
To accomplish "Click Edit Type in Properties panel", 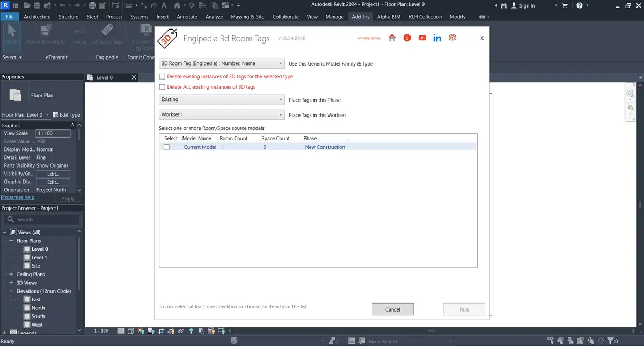I will click(x=67, y=114).
